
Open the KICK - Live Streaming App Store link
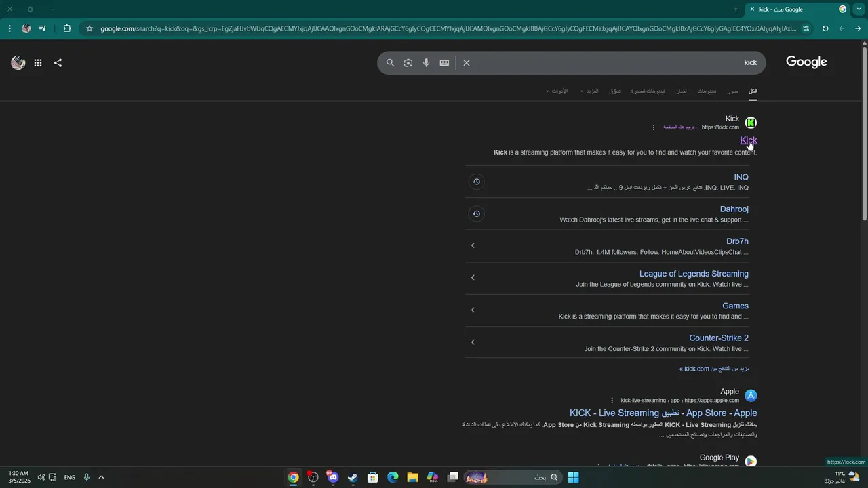coord(663,413)
